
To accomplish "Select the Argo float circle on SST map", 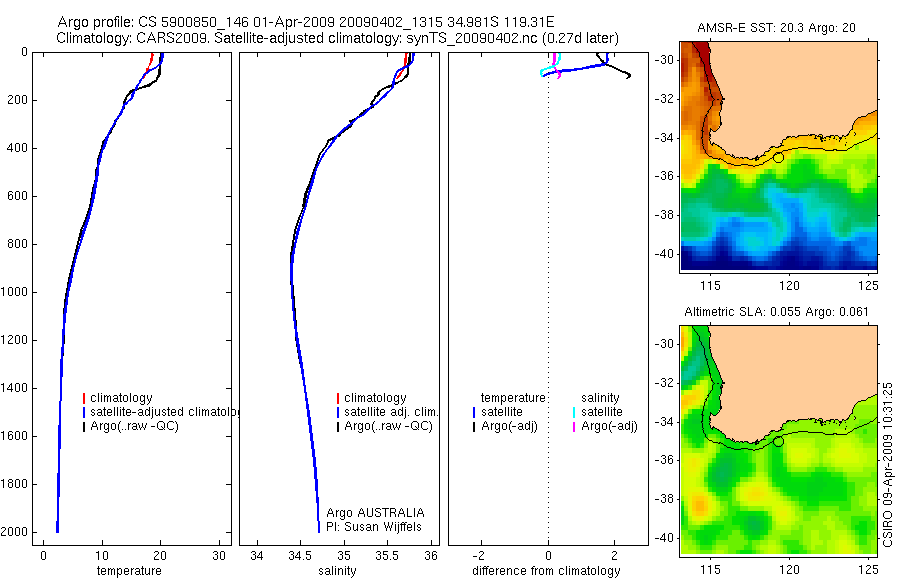I will click(778, 157).
